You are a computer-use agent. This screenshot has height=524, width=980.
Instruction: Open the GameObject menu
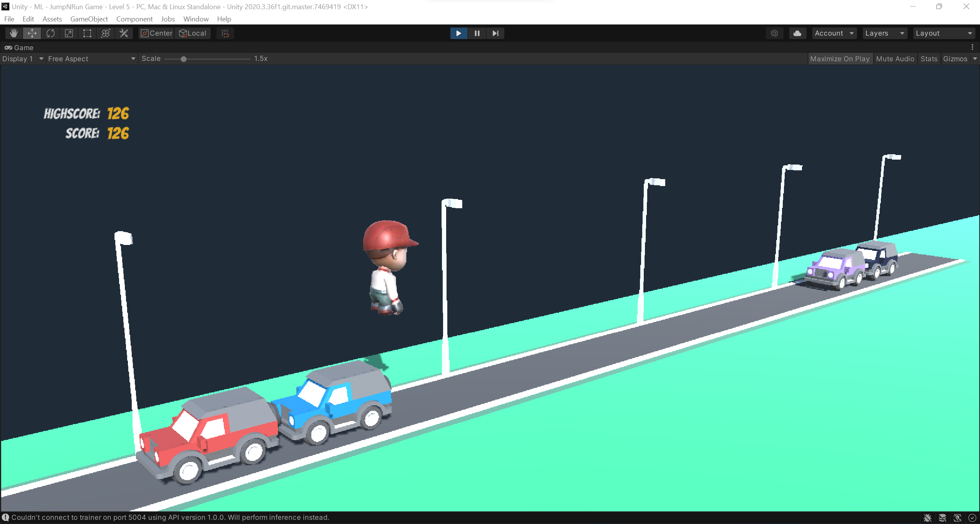click(x=89, y=19)
